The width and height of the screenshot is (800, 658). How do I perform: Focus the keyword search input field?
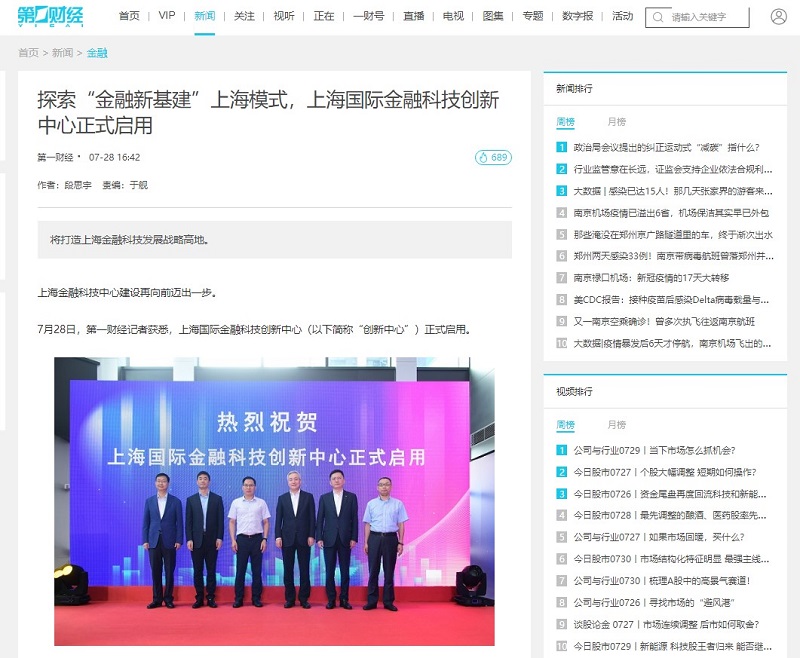coord(697,17)
